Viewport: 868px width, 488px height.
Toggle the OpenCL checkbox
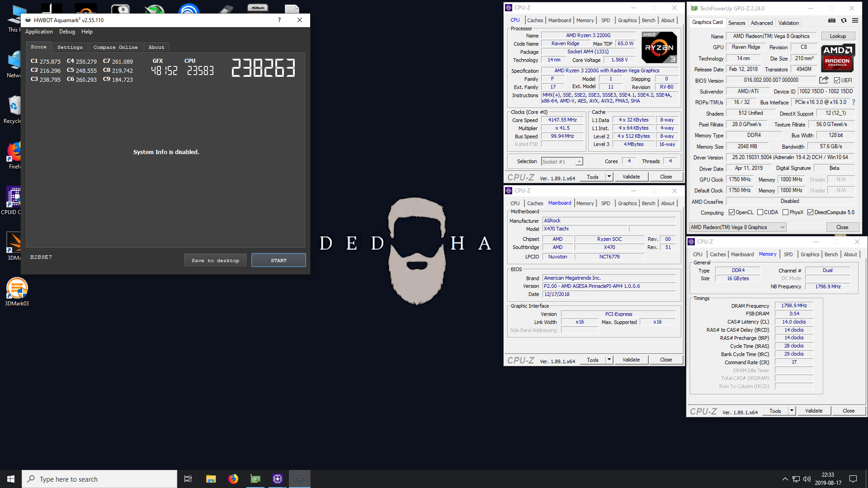coord(731,212)
